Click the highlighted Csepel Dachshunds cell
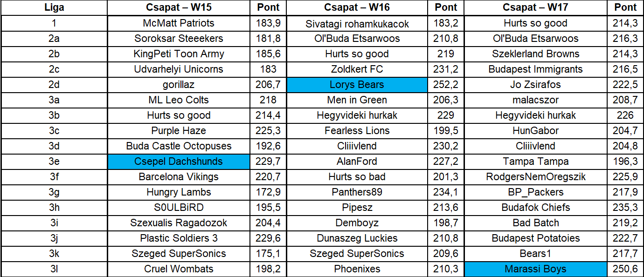Screen dimensions: 644x277 179,162
